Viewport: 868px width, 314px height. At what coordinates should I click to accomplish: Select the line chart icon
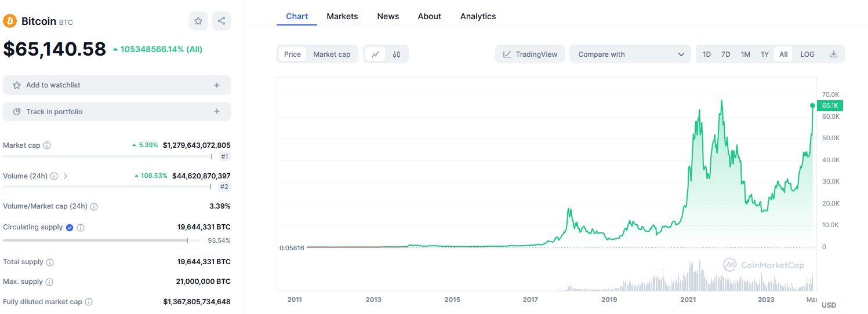pyautogui.click(x=375, y=54)
